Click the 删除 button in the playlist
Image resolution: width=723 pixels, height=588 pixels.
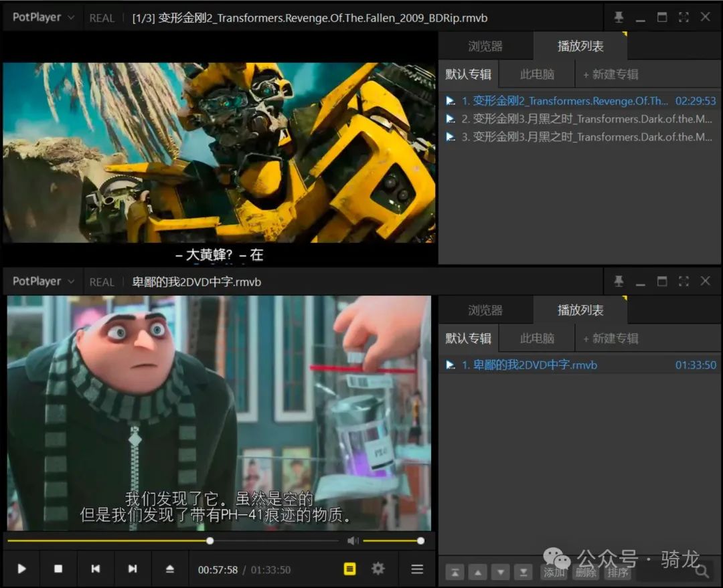tap(586, 573)
